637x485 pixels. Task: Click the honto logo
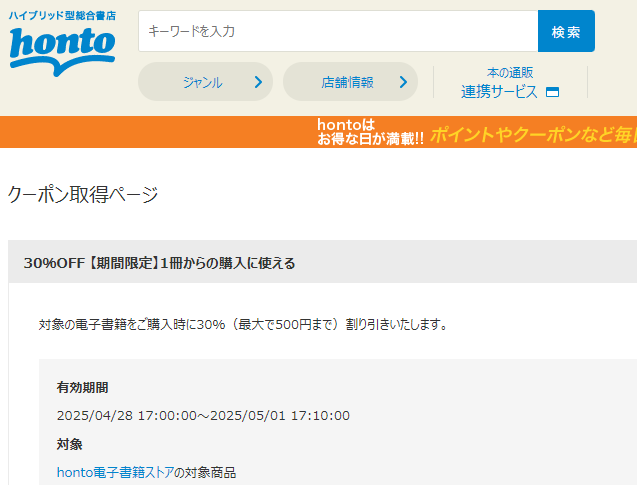62,52
